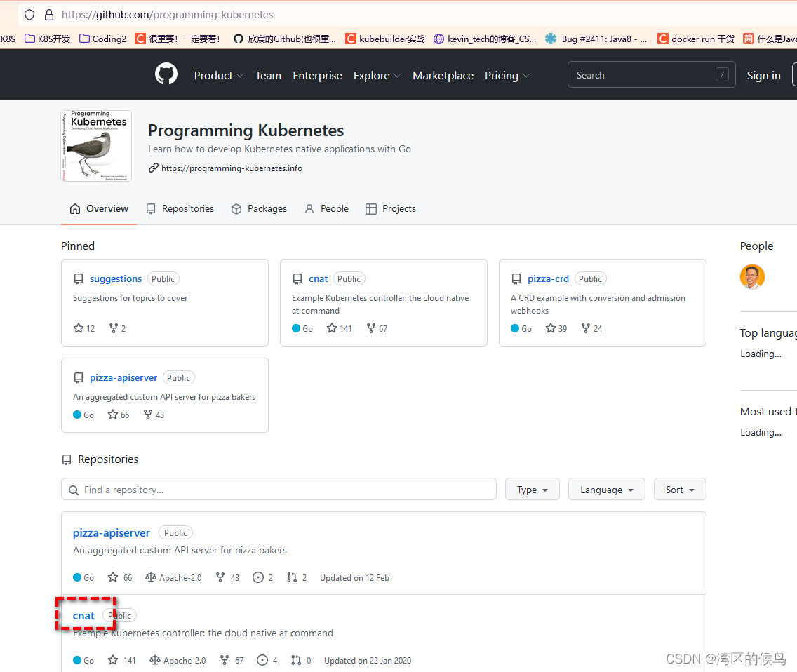797x672 pixels.
Task: Open the 0 pull requests of cnat
Action: point(301,660)
